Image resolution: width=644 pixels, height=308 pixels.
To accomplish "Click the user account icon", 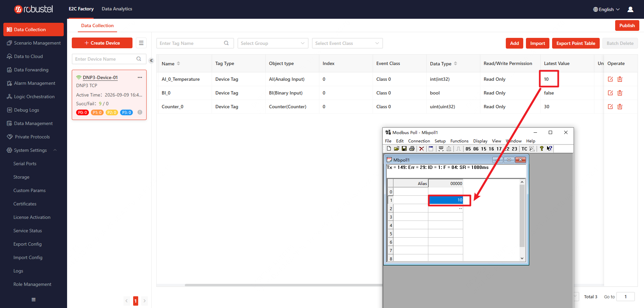I will 630,9.
